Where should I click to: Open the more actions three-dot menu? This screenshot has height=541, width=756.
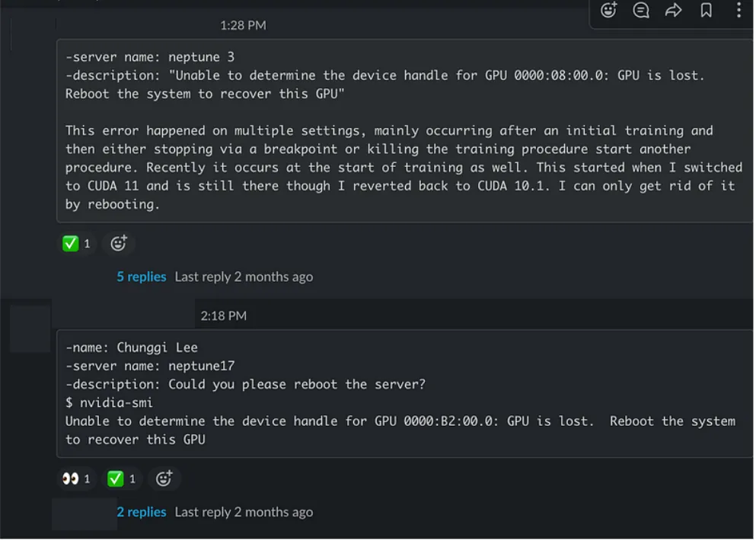tap(738, 10)
